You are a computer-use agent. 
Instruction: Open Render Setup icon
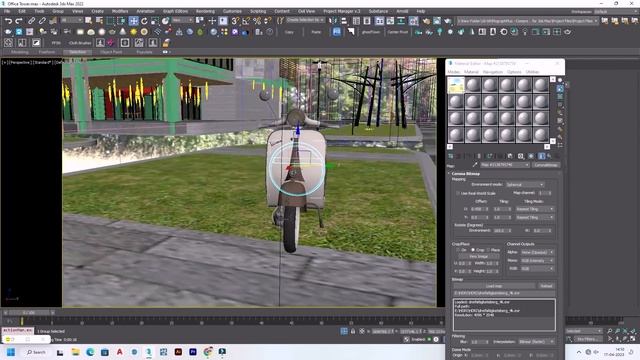[x=426, y=20]
